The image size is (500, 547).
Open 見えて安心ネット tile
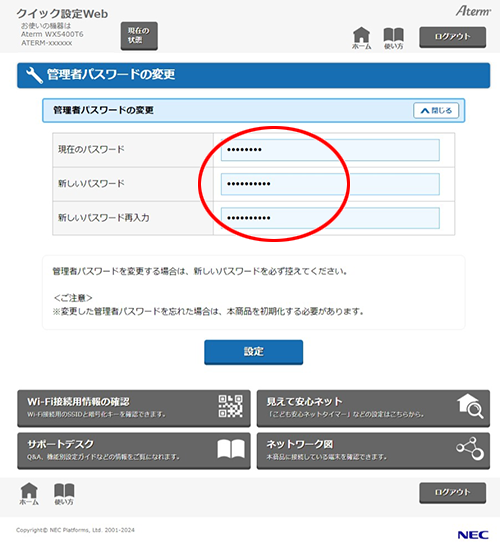click(x=373, y=408)
